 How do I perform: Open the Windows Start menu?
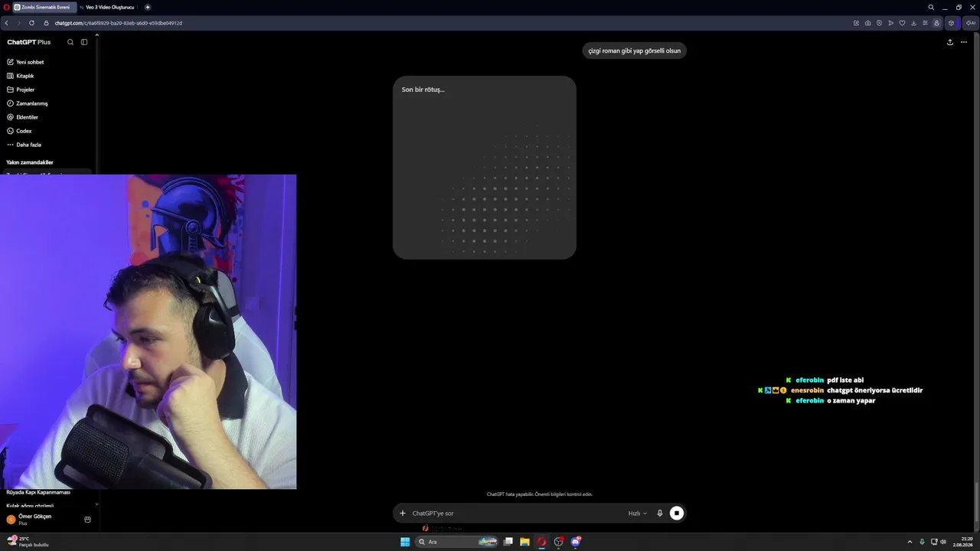click(405, 542)
